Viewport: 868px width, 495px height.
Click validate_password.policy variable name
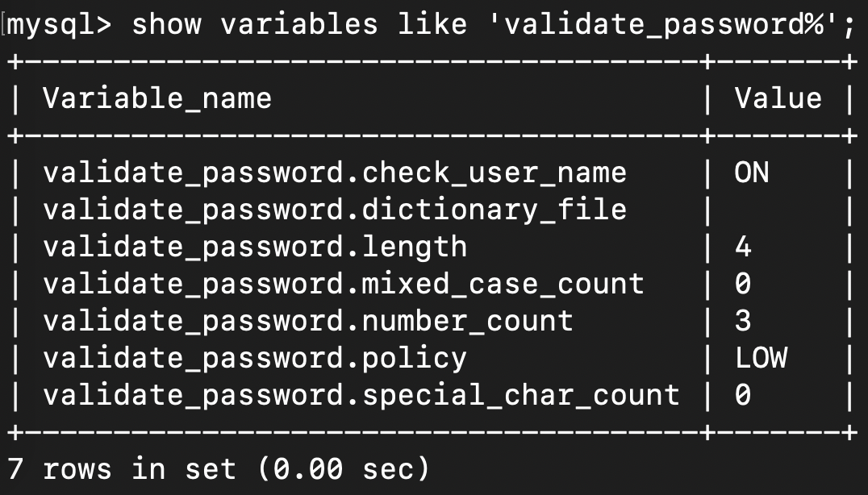[x=255, y=359]
